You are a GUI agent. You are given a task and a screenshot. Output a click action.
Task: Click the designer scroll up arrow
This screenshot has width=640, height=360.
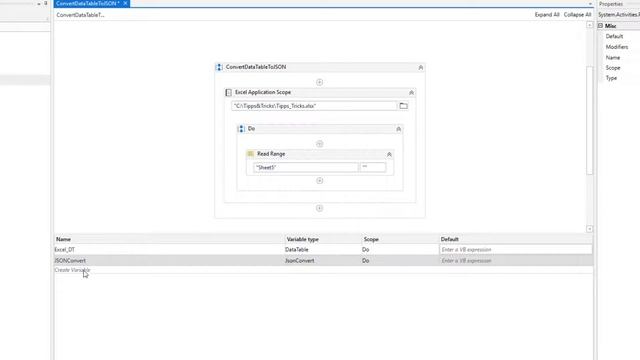pyautogui.click(x=590, y=25)
